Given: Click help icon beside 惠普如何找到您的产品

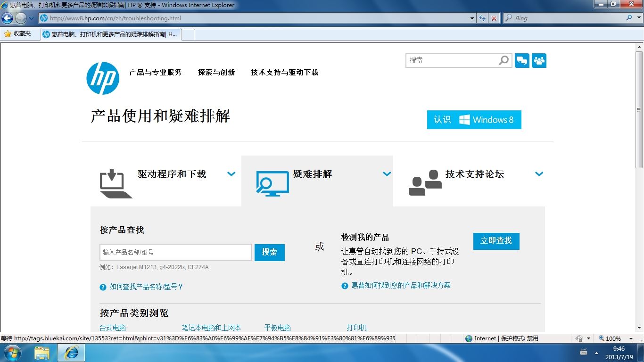Looking at the screenshot, I should click(x=345, y=286).
